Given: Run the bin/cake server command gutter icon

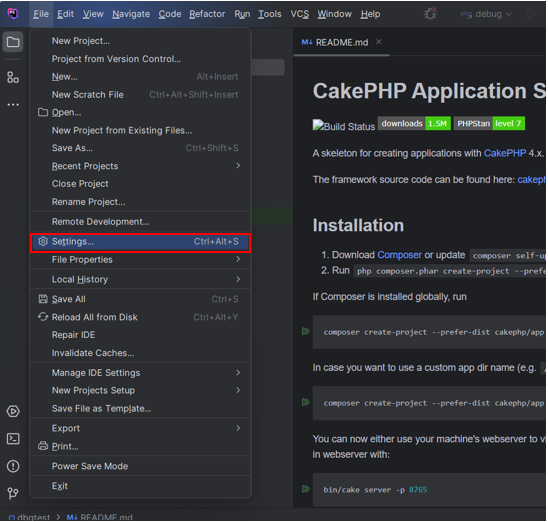Looking at the screenshot, I should tap(306, 489).
